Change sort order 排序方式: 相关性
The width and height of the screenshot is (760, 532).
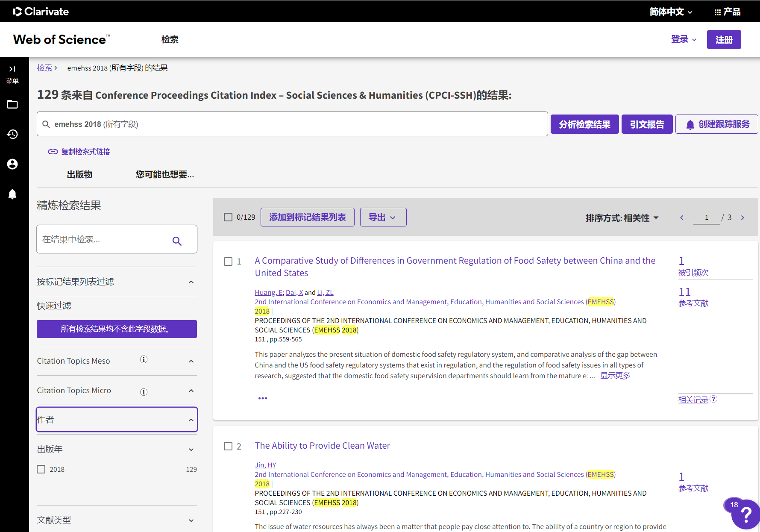[622, 218]
